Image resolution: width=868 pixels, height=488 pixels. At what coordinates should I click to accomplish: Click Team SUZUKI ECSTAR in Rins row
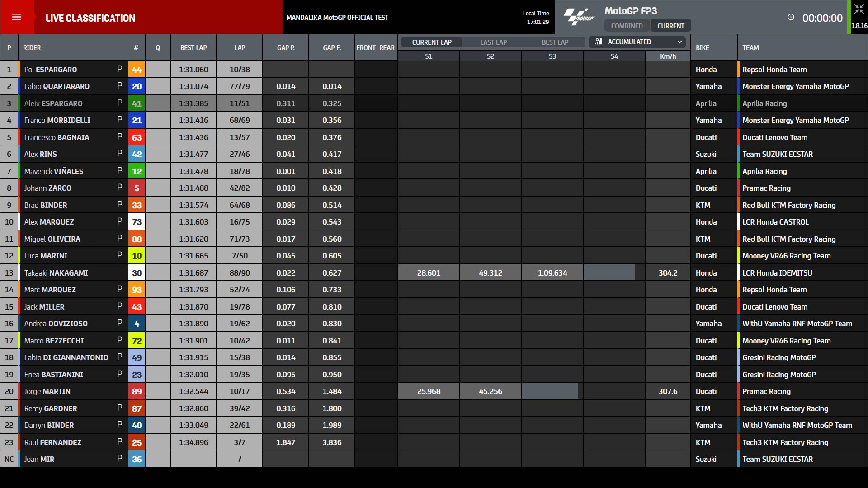[778, 154]
